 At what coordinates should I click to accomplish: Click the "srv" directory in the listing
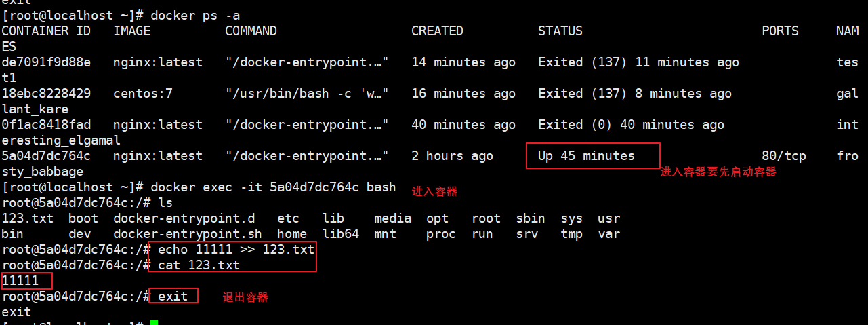point(526,233)
